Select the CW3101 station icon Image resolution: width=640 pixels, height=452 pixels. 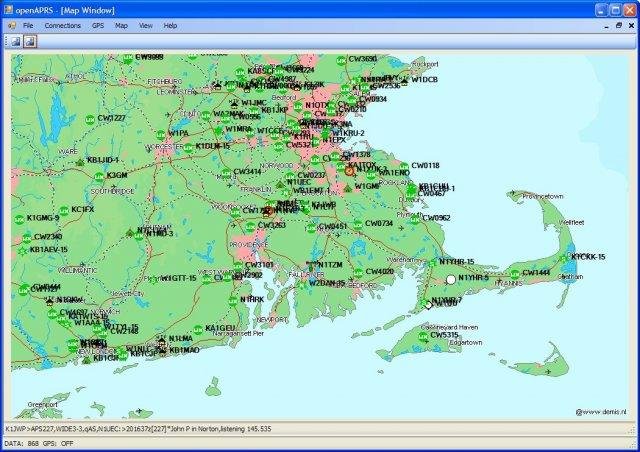(x=238, y=266)
